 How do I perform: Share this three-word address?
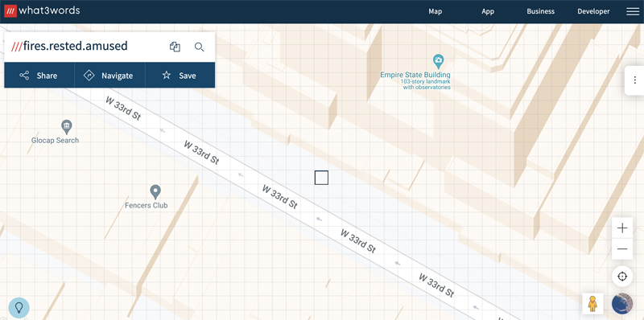(39, 76)
